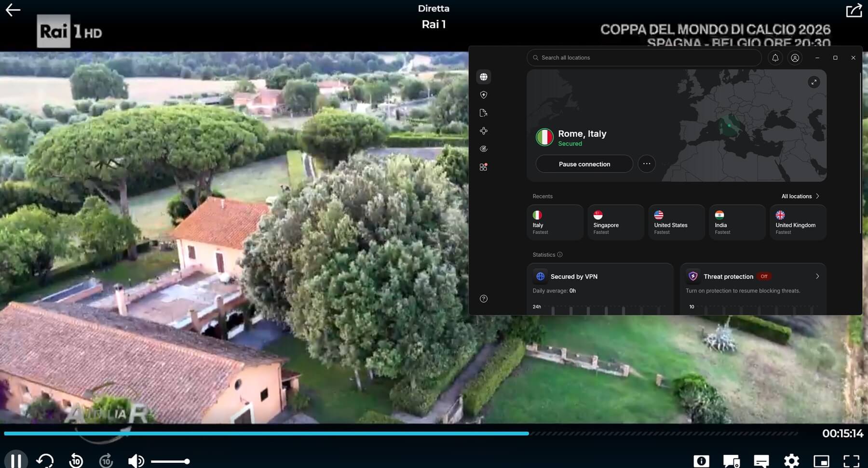This screenshot has height=468, width=868.
Task: Adjust the player volume slider
Action: pos(170,461)
